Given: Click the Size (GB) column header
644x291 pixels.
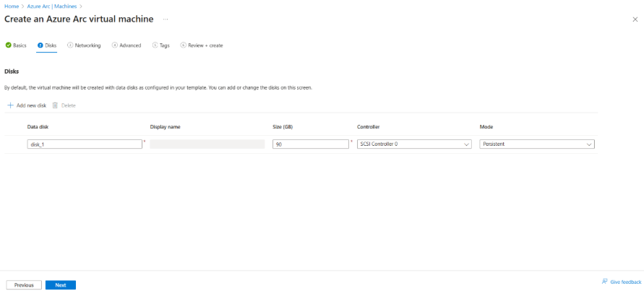Looking at the screenshot, I should point(283,127).
